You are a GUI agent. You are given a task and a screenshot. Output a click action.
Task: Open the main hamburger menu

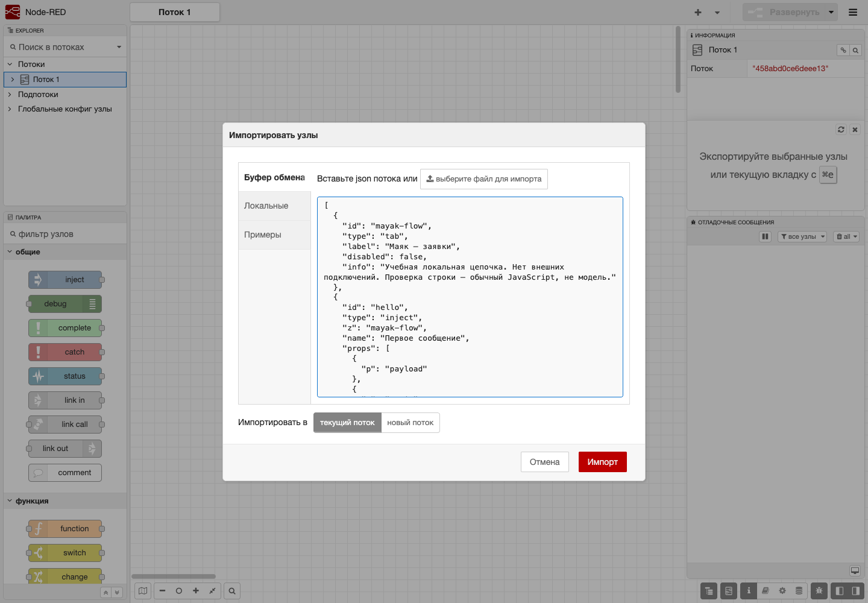click(x=853, y=12)
